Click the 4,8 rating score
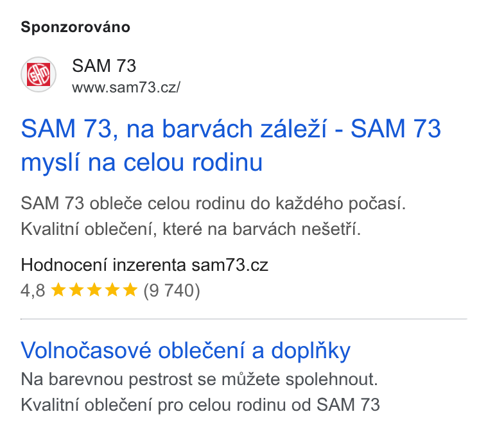Image resolution: width=488 pixels, height=448 pixels. 33,291
